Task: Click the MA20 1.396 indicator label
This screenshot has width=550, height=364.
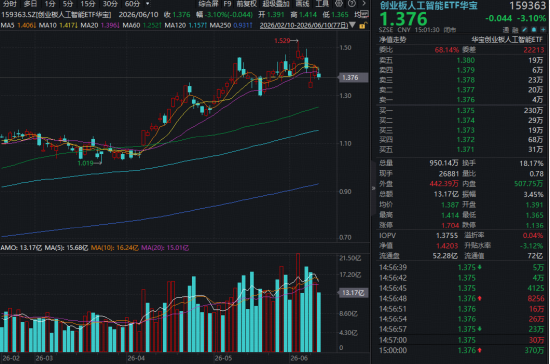Action: click(x=100, y=25)
